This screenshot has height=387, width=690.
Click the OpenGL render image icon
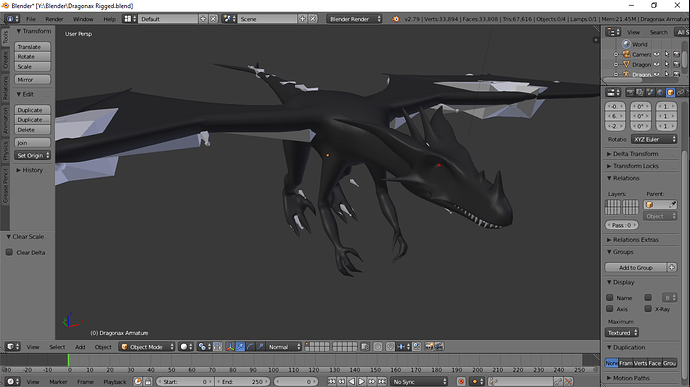pos(429,347)
